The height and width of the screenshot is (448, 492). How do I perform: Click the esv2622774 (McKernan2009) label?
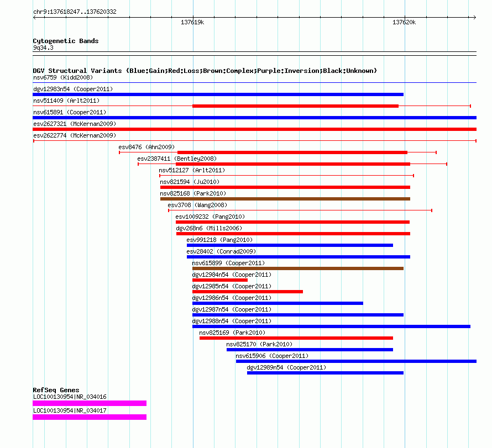[x=75, y=135]
